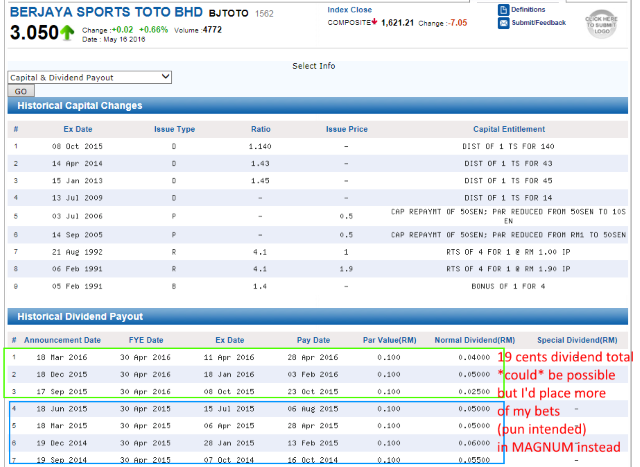Click the Historical Dividend Payout header bar

[x=318, y=316]
